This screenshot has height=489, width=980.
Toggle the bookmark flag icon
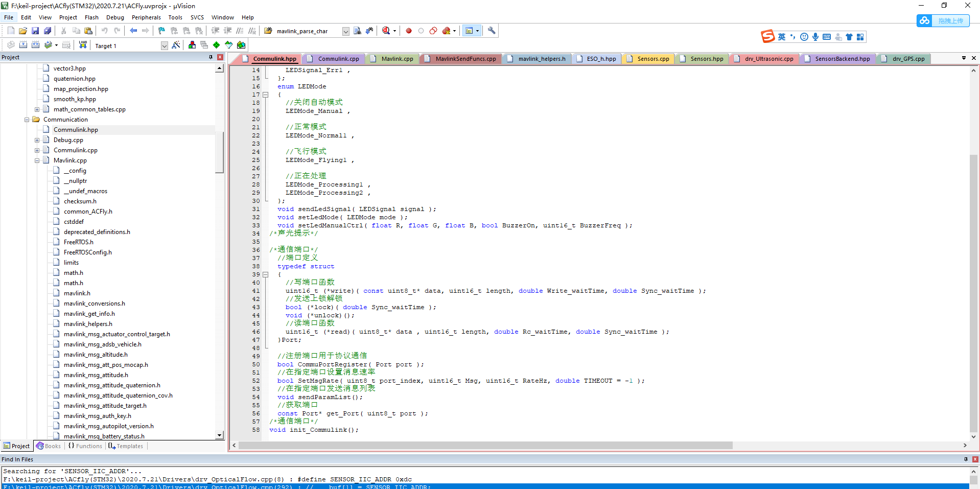161,31
